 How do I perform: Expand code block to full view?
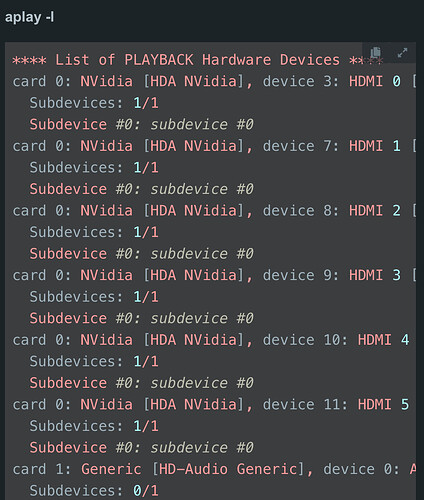coord(402,53)
